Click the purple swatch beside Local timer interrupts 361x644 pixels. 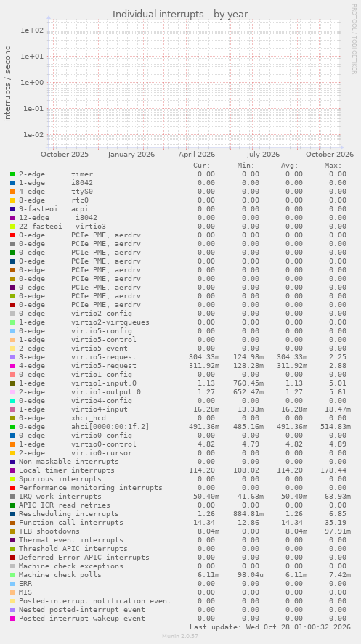coord(12,470)
